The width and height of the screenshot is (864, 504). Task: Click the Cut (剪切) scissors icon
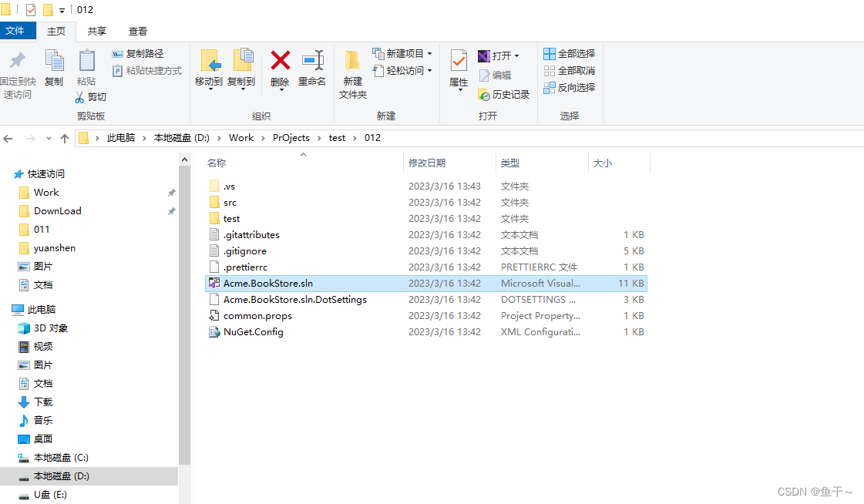point(79,97)
